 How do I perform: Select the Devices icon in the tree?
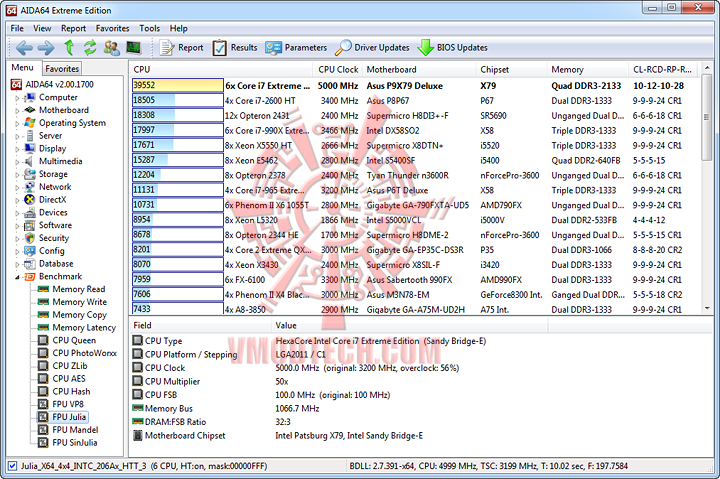29,213
